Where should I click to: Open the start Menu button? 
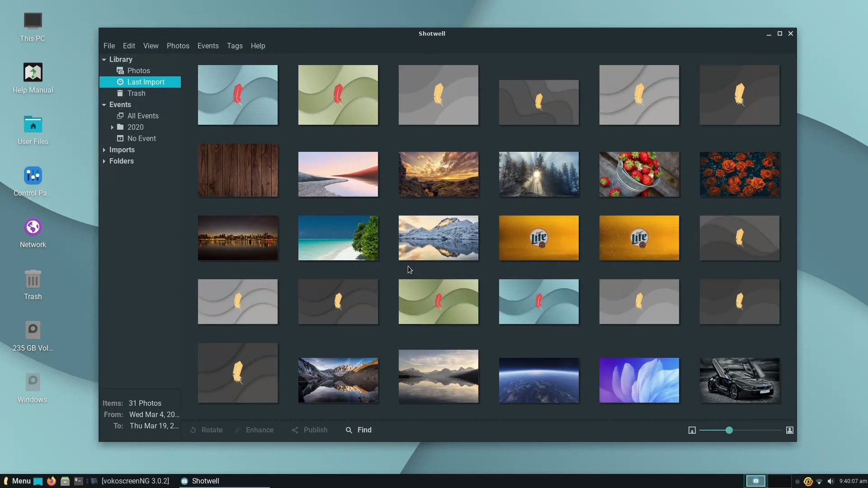click(17, 481)
